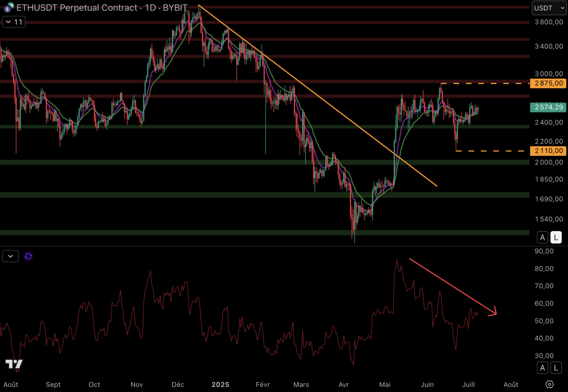Click the 70,00 RSI axis label
This screenshot has height=392, width=568.
(544, 286)
